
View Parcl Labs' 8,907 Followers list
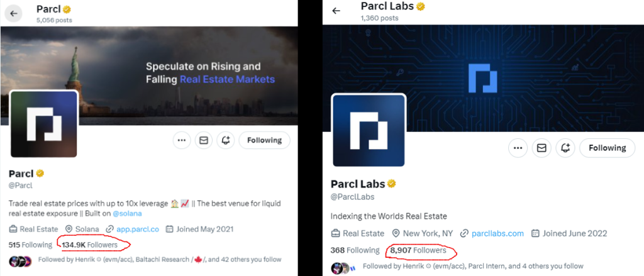(418, 250)
